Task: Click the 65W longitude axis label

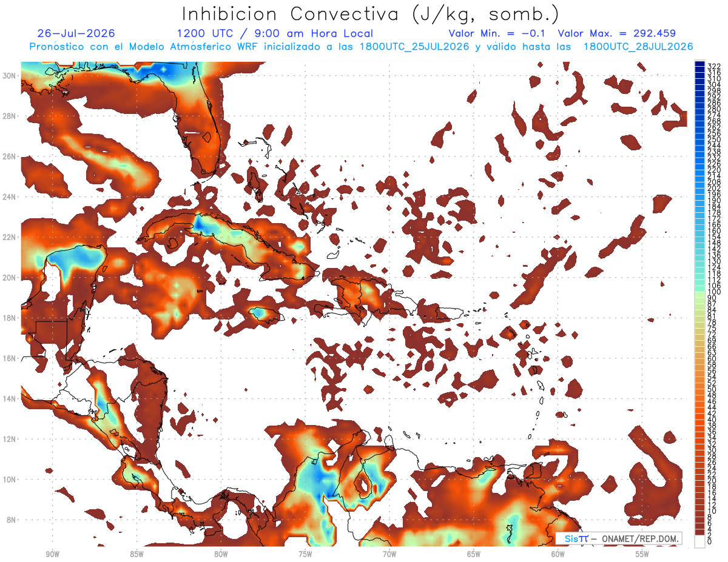Action: click(474, 554)
